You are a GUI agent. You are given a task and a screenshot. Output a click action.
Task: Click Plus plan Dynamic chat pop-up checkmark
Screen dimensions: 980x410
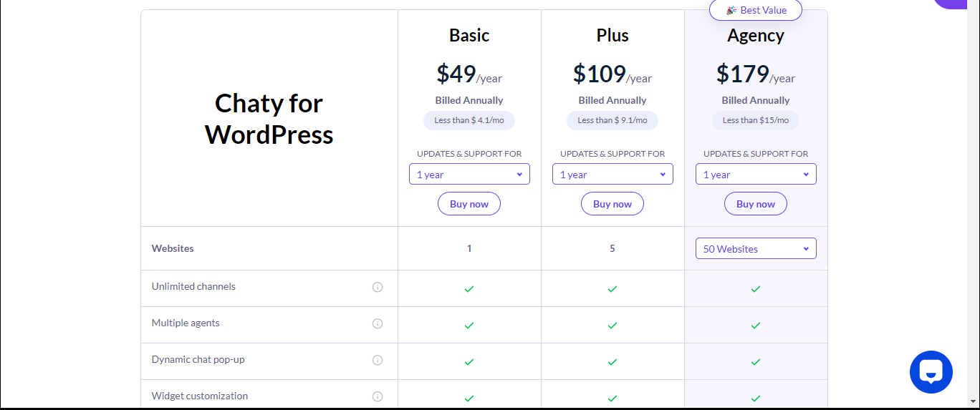[612, 361]
